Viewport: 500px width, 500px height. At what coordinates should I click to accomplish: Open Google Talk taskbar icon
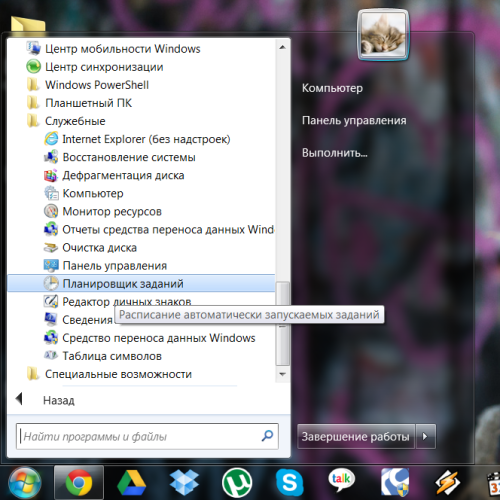342,481
